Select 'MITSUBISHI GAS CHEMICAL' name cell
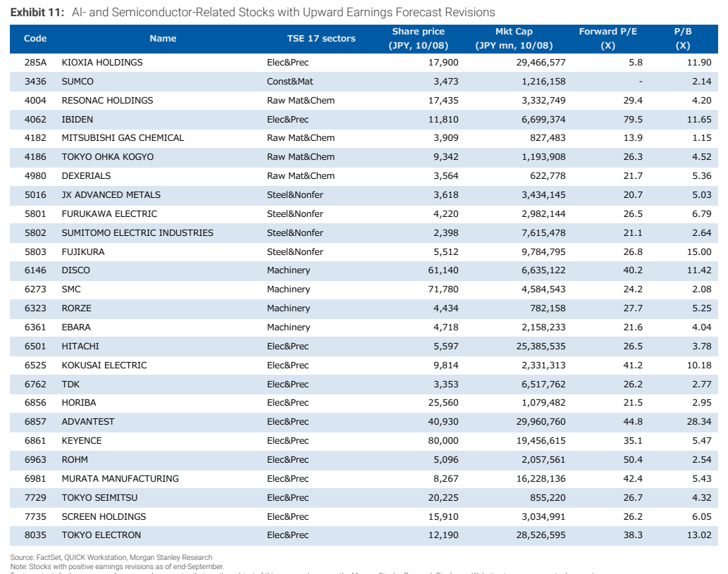The image size is (728, 574). (x=123, y=138)
